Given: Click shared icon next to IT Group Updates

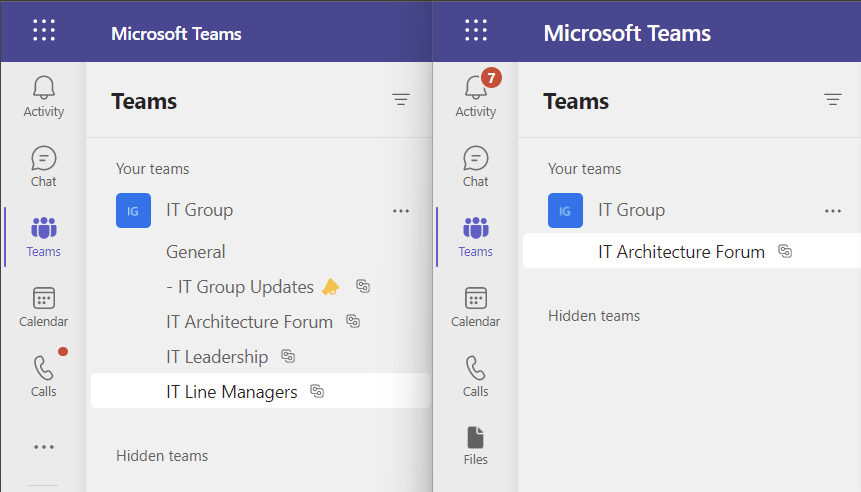Looking at the screenshot, I should [x=363, y=286].
